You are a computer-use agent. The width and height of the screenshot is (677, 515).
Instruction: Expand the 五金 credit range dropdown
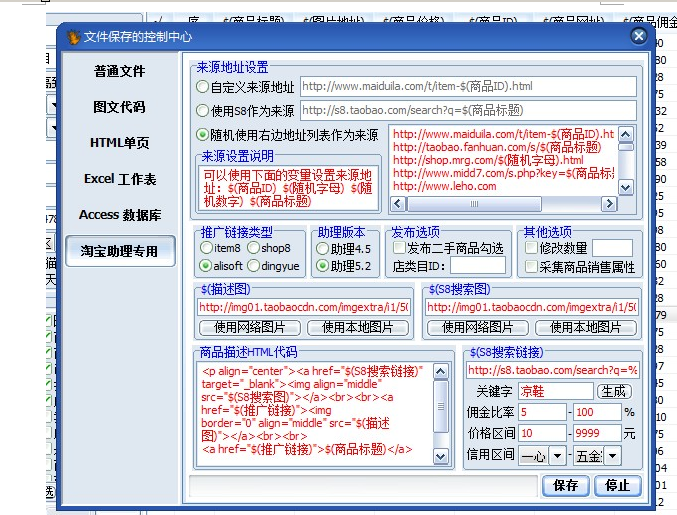(x=612, y=455)
